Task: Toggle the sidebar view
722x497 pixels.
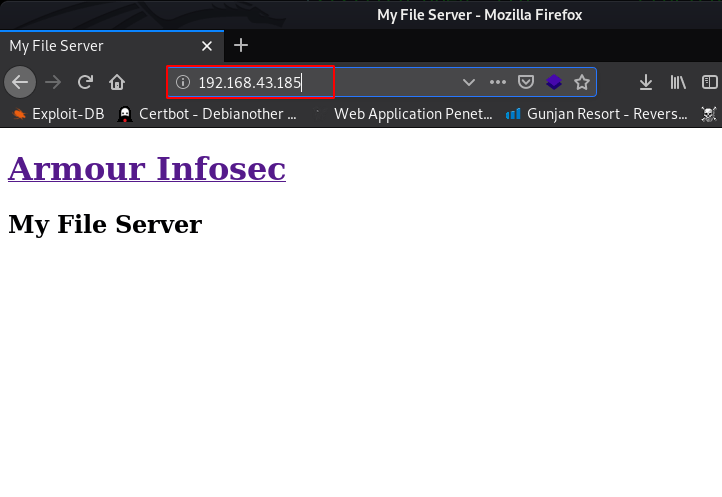Action: pos(710,82)
